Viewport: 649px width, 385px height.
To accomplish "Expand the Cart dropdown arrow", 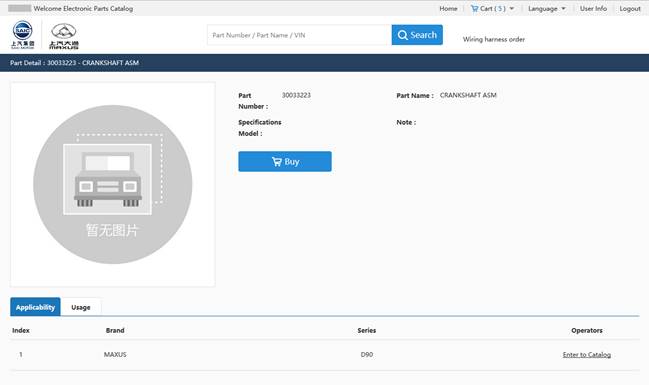I will click(x=512, y=8).
